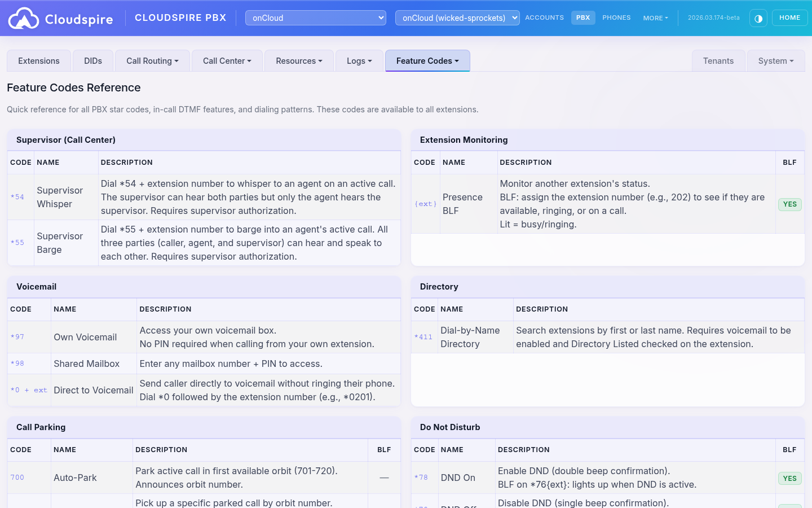
Task: Open the Call Center dropdown
Action: click(x=227, y=60)
